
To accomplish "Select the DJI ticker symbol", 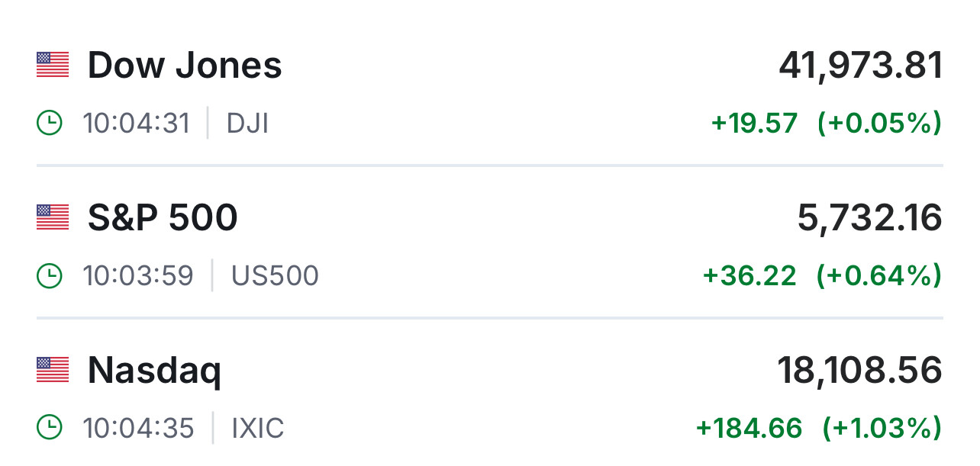I will click(247, 123).
